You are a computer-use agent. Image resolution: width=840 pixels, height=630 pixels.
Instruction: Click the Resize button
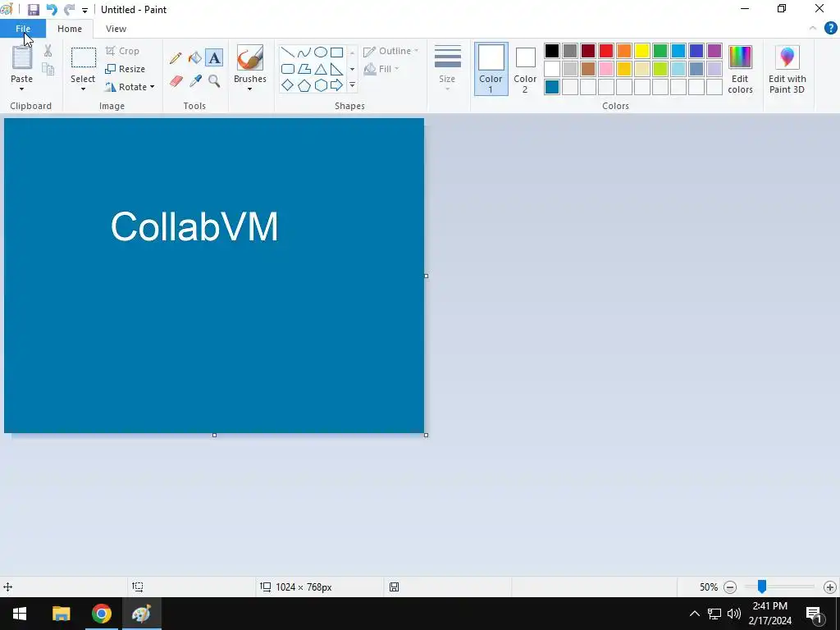(125, 69)
